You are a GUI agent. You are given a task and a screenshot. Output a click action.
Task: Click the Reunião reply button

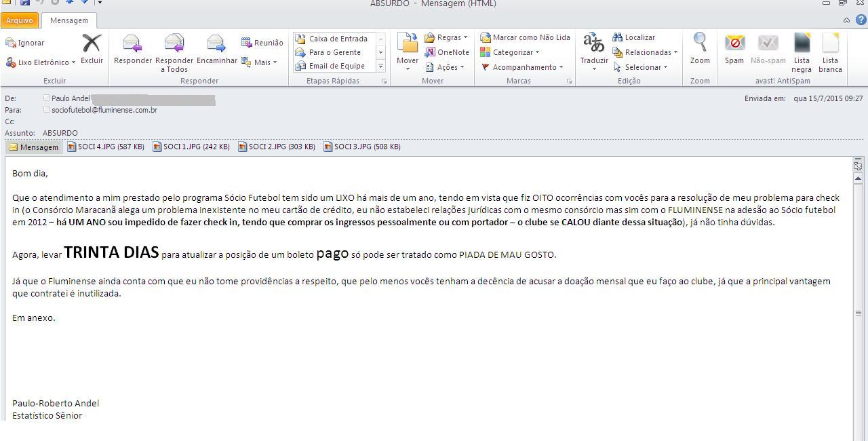(x=262, y=43)
